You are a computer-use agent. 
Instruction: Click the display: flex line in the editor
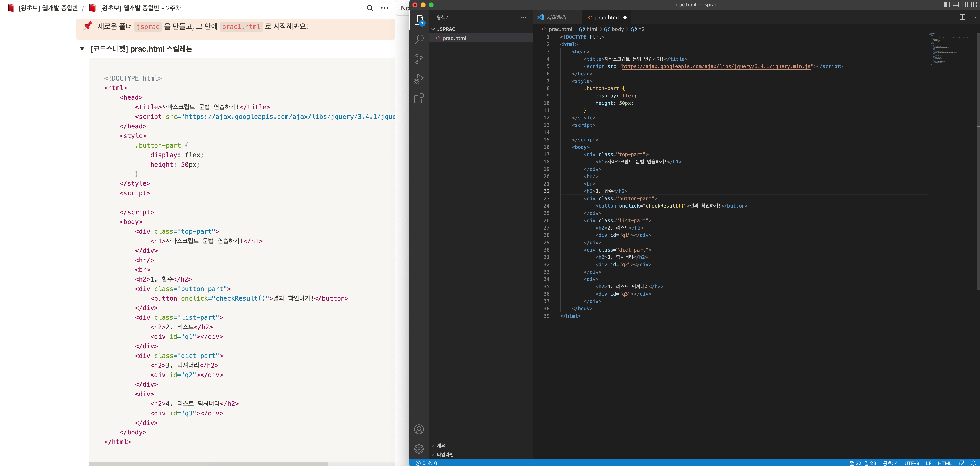615,96
